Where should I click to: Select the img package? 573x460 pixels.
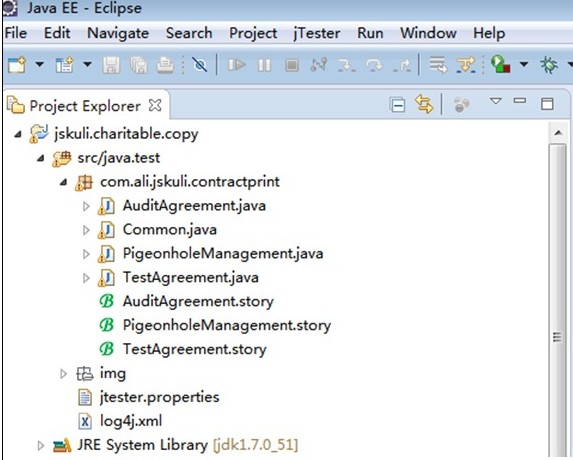(113, 373)
